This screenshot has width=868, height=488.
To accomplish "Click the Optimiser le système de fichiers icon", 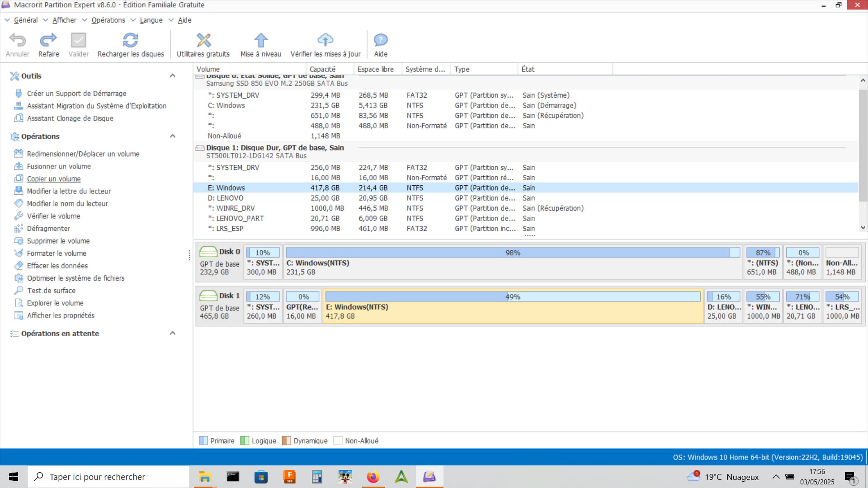I will pos(19,278).
